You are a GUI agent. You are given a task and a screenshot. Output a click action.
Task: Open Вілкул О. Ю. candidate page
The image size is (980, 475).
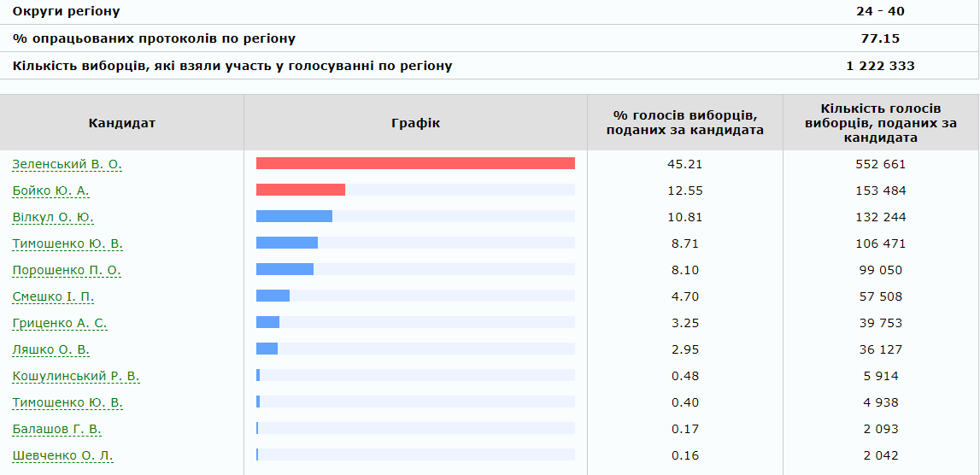[53, 217]
